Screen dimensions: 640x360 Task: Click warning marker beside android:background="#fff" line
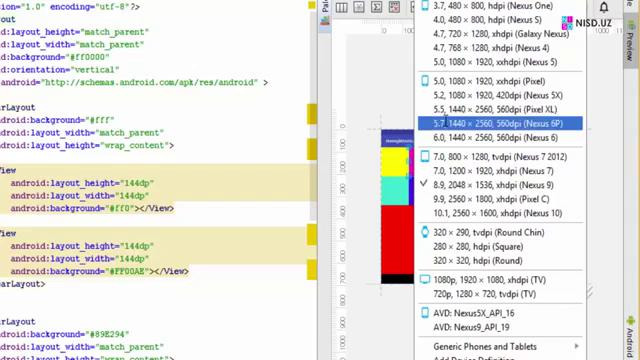312,114
